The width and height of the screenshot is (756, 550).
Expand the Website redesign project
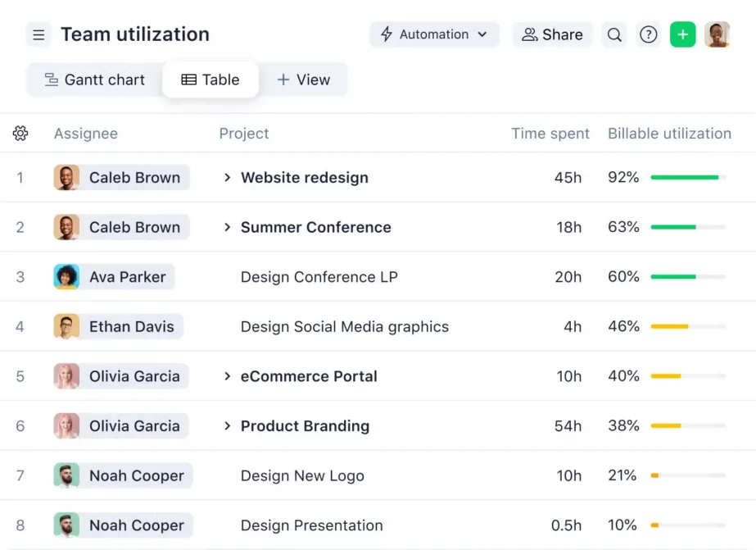point(227,177)
